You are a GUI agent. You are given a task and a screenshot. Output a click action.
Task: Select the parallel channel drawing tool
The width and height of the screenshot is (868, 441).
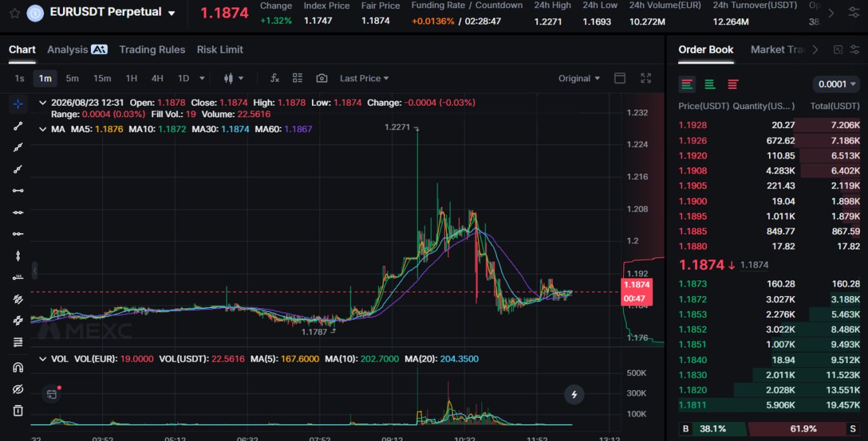click(x=18, y=299)
